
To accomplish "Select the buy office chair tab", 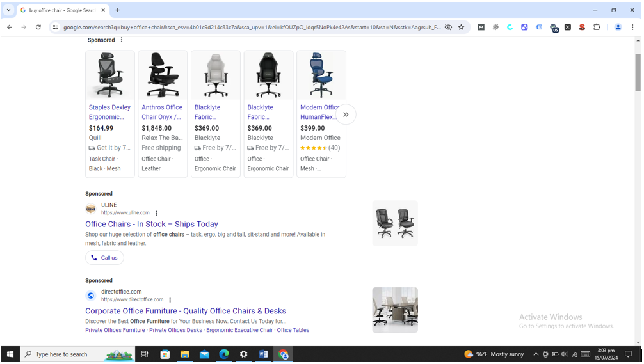I will 61,10.
